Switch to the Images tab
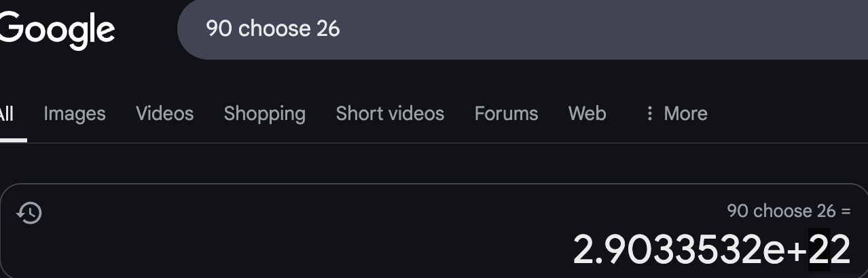 [75, 113]
